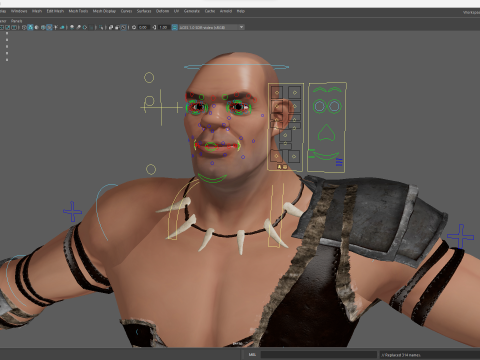Screen dimensions: 480x360
Task: Toggle depth of field icon
Action: (x=91, y=27)
